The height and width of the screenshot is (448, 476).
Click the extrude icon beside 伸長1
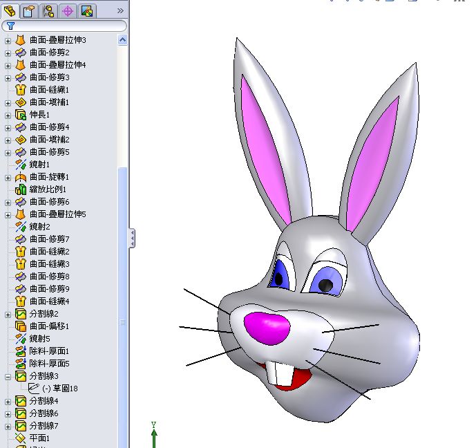point(21,115)
